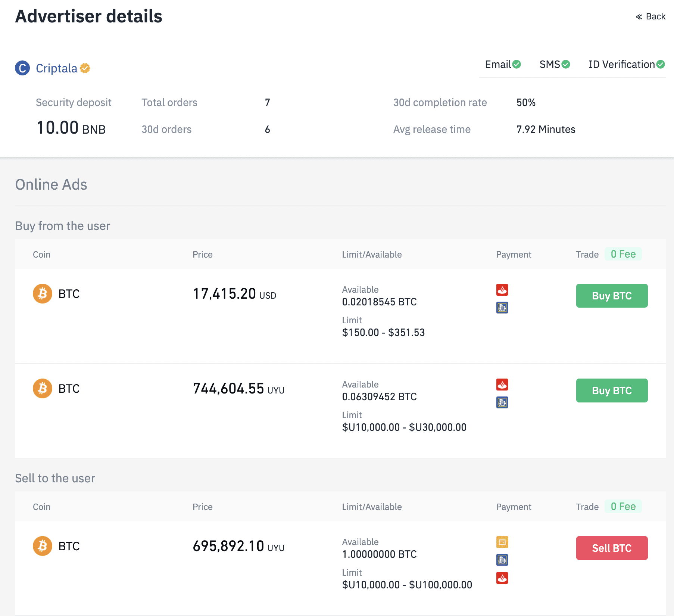Click the BTC icon in the Sell to user row
This screenshot has width=674, height=616.
(42, 546)
